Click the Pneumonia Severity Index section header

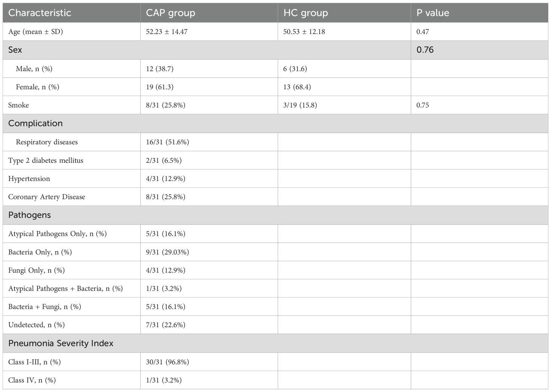[61, 343]
